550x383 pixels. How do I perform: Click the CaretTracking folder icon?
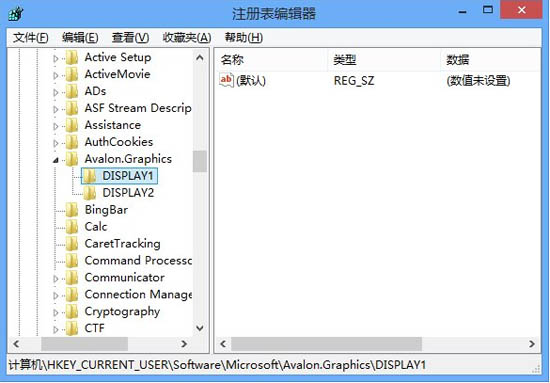pos(72,243)
